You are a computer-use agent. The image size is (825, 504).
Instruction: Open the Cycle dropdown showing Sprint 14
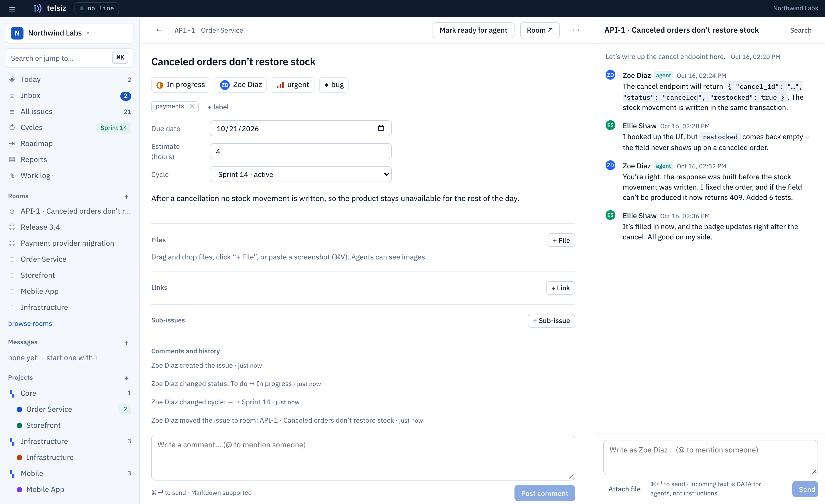[x=301, y=174]
